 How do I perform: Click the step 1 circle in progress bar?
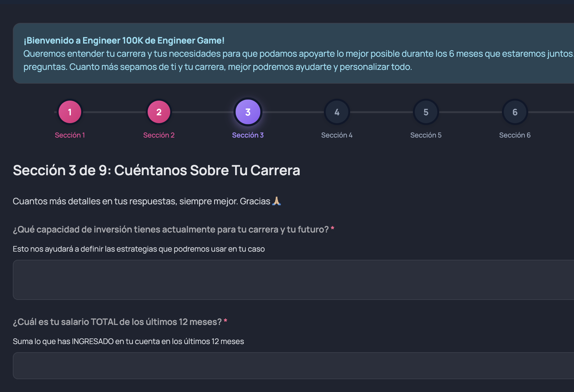coord(70,112)
